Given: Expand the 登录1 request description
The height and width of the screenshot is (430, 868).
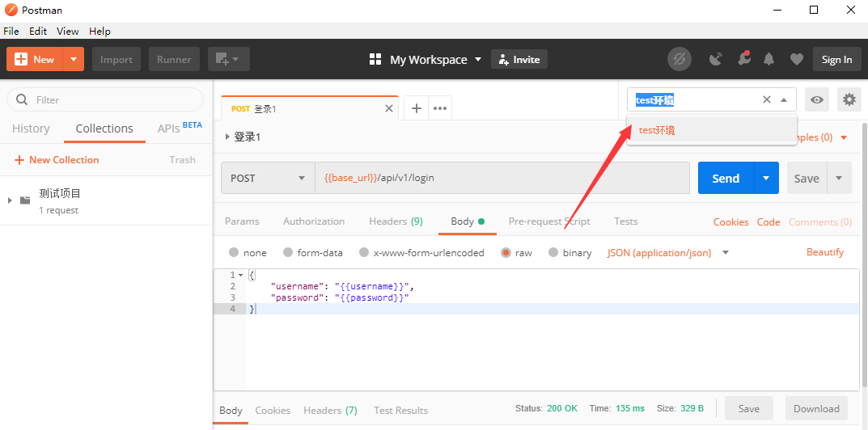Looking at the screenshot, I should (x=227, y=137).
